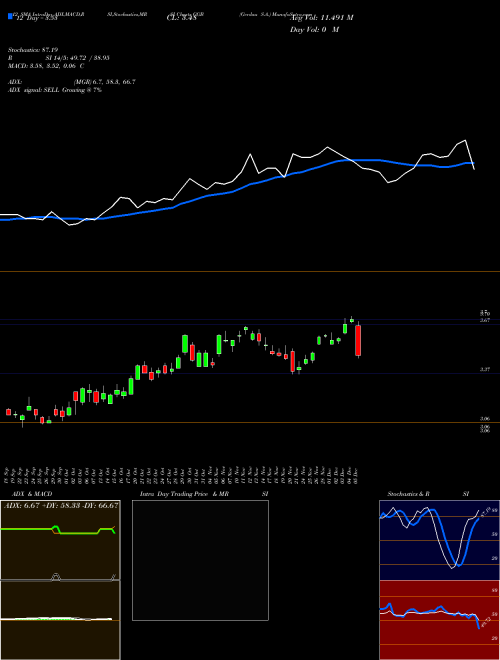Open the MACD lower chart panel
500x660 pixels.
coord(60,620)
